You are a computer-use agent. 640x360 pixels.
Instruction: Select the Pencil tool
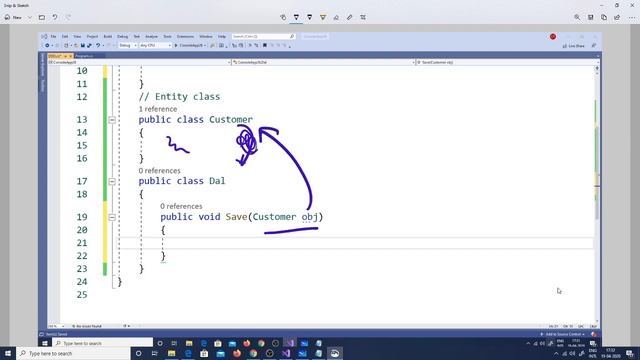click(309, 18)
